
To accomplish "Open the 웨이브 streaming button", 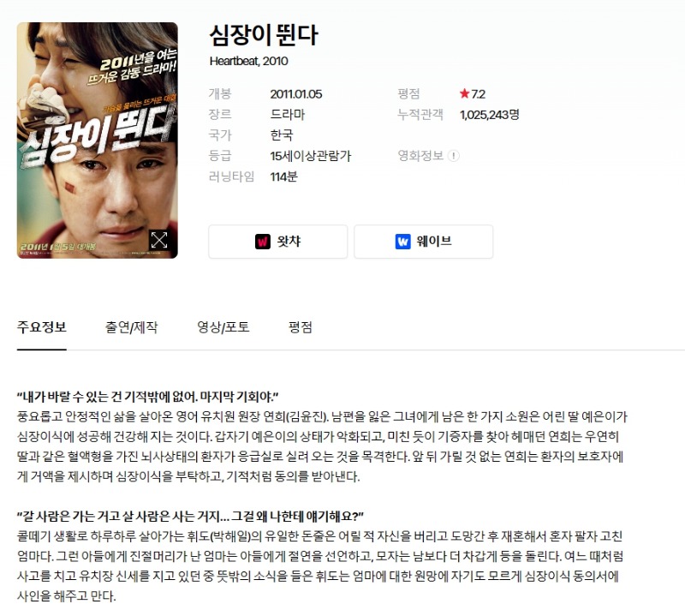I will 423,242.
